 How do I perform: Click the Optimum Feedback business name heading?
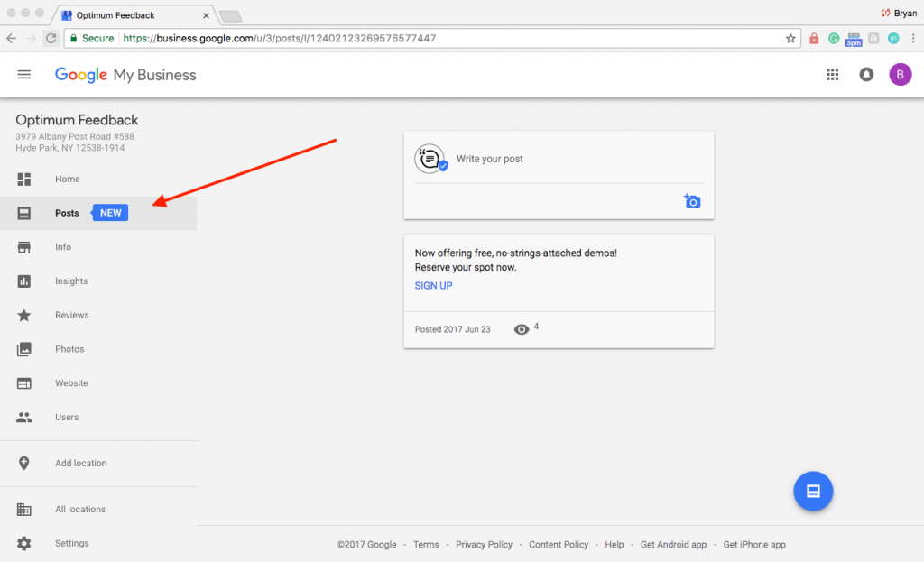coord(77,120)
